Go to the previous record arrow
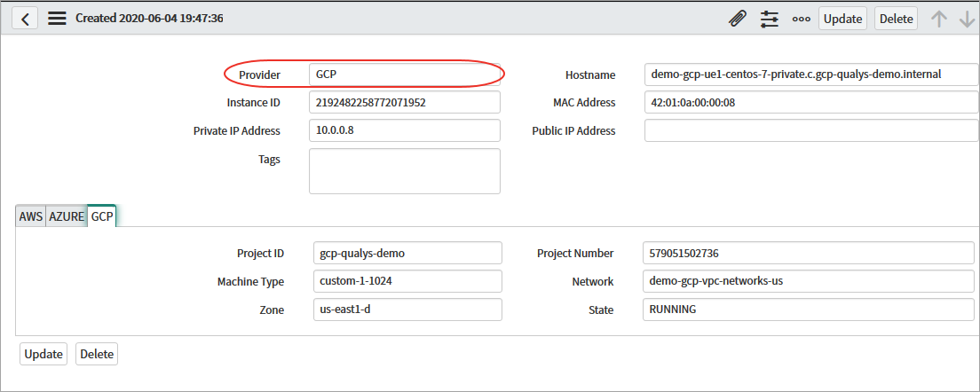Image resolution: width=980 pixels, height=392 pixels. (939, 20)
